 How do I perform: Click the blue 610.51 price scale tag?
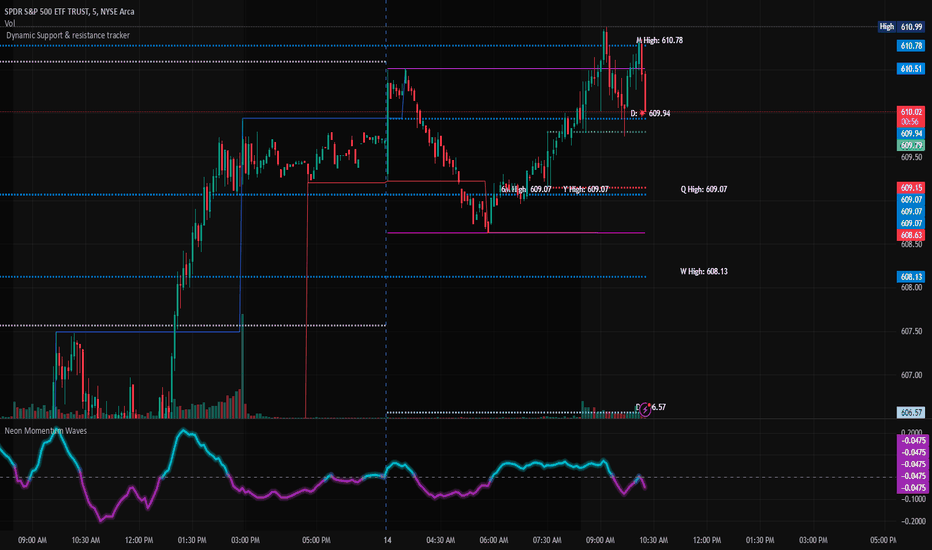click(911, 69)
